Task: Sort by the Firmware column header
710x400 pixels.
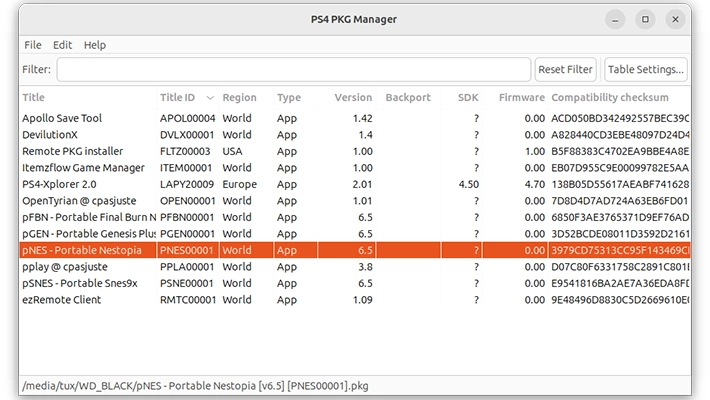Action: pos(522,97)
